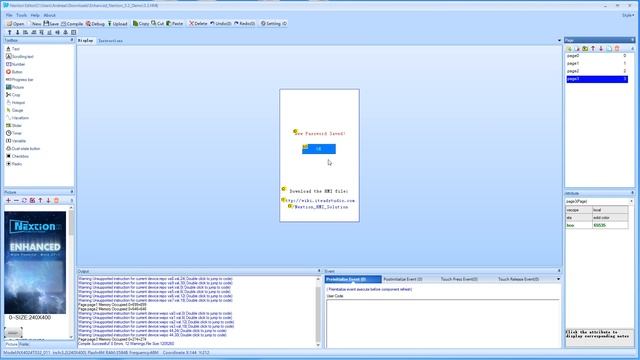Remove picture with the minus icon
The width and height of the screenshot is (640, 360).
pos(16,200)
